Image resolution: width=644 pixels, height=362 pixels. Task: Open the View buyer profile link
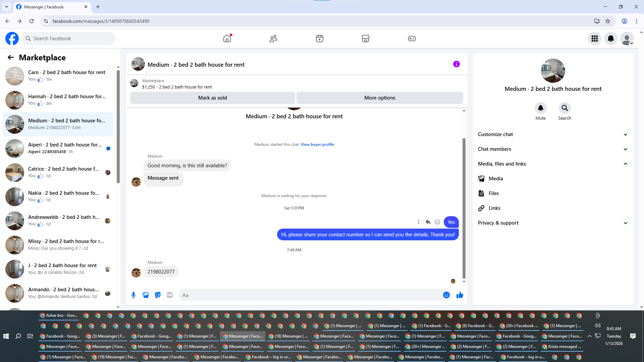(317, 144)
